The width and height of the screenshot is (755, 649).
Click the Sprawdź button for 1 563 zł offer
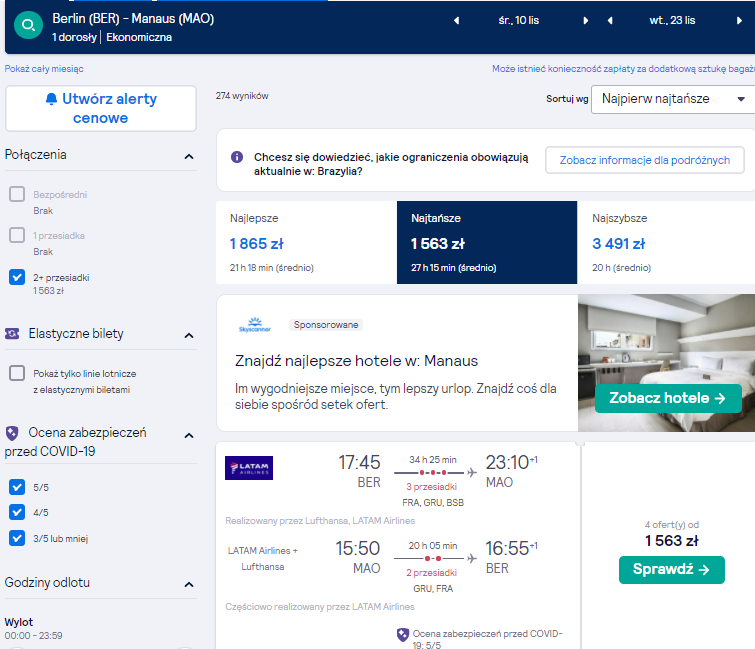coord(672,570)
